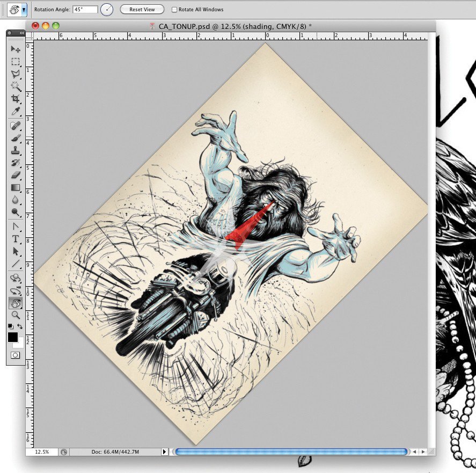This screenshot has width=476, height=473.
Task: Select the Polygonal Lasso tool
Action: pos(16,74)
